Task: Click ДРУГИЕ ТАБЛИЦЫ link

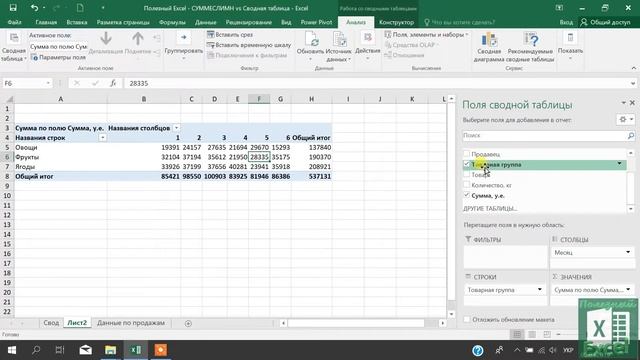Action: [x=490, y=209]
